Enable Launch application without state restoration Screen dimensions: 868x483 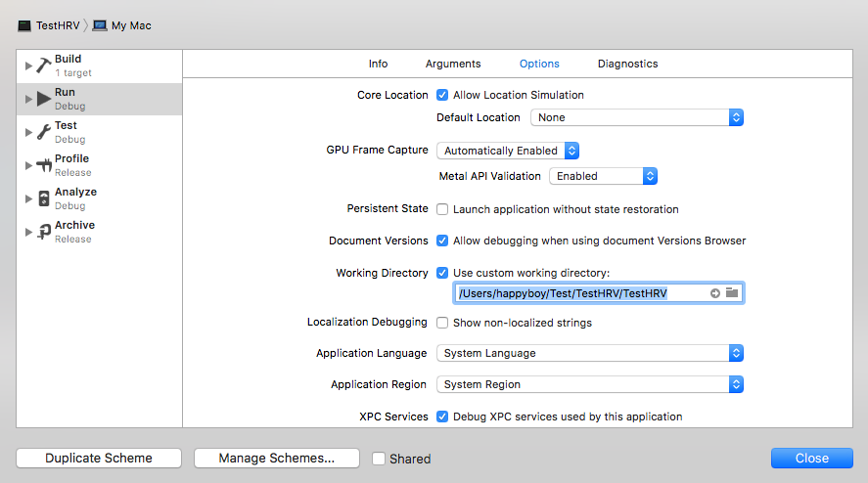click(x=442, y=209)
